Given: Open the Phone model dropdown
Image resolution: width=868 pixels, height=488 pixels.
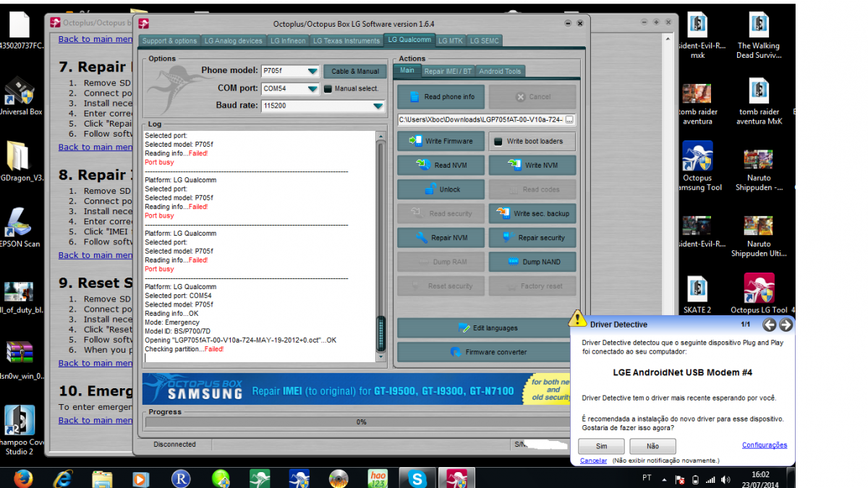Looking at the screenshot, I should (x=312, y=71).
